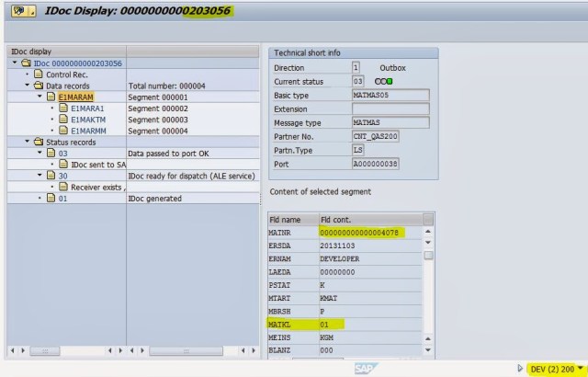Select the E1MAKTM segment link

click(88, 120)
